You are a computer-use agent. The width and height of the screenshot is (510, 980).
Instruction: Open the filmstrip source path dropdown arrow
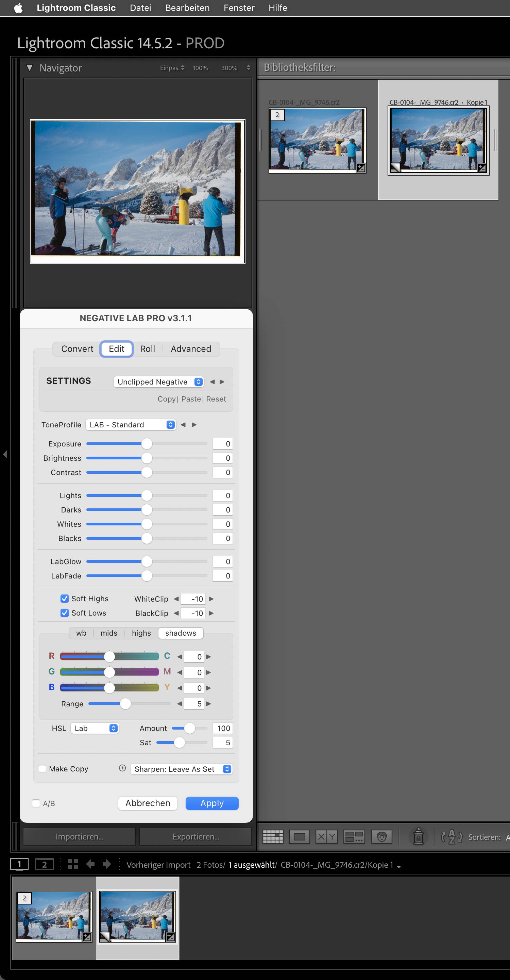pyautogui.click(x=399, y=866)
